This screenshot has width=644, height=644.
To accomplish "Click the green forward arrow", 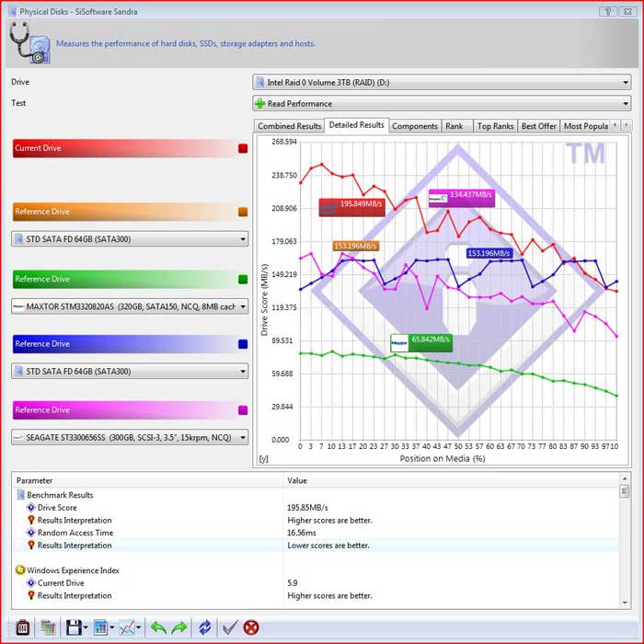I will [179, 627].
